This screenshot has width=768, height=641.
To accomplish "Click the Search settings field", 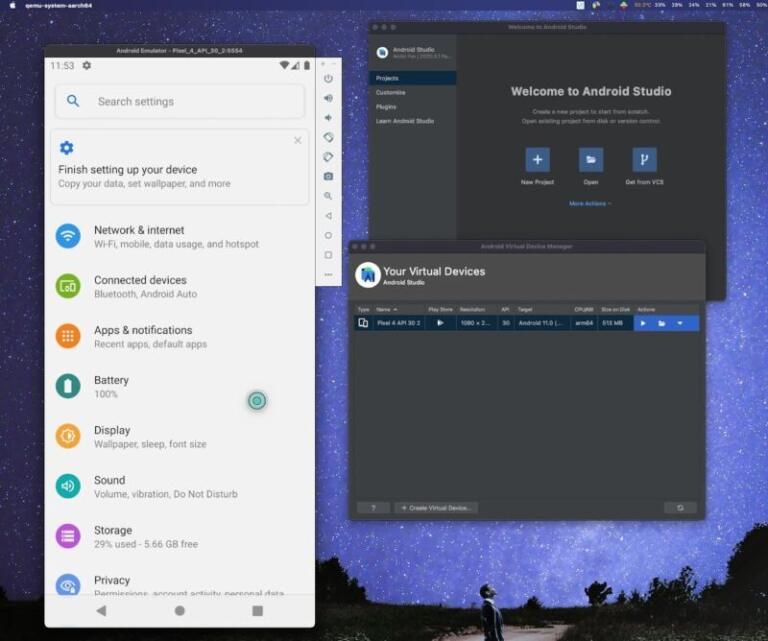I will [180, 101].
